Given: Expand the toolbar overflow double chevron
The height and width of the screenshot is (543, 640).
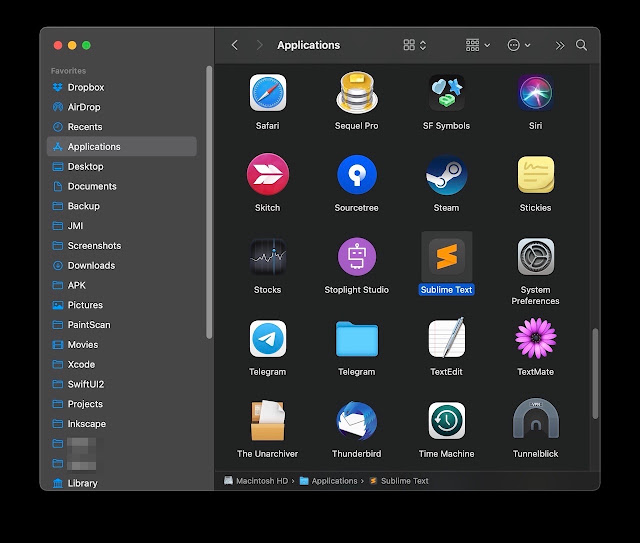Looking at the screenshot, I should [560, 45].
